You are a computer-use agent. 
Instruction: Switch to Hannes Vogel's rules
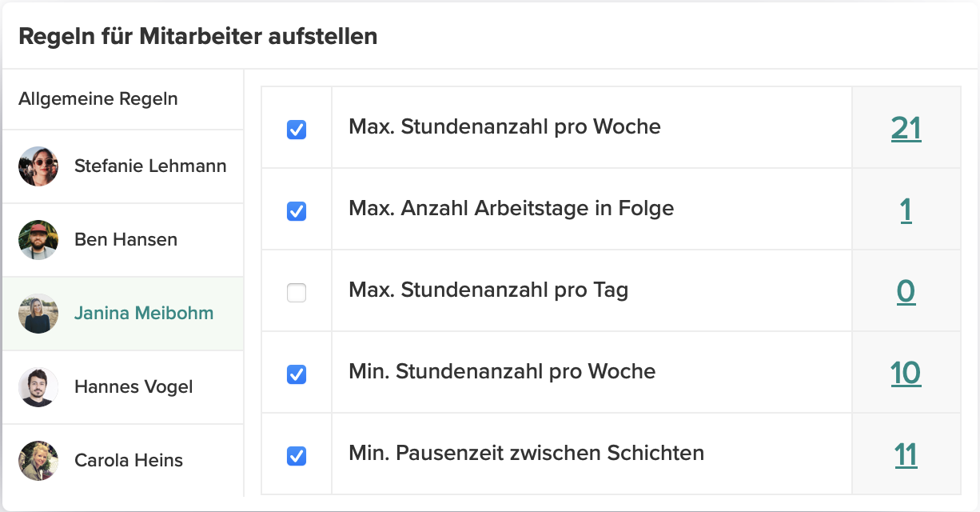coord(133,387)
